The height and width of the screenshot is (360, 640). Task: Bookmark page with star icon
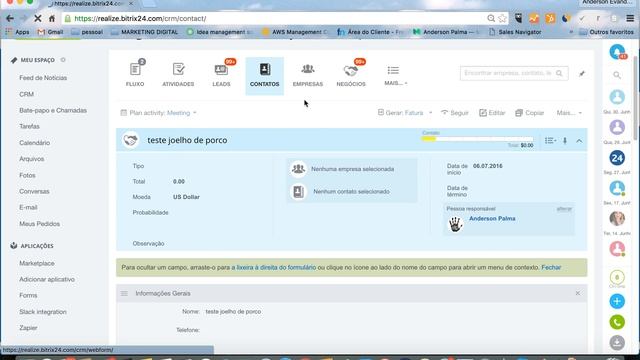(502, 18)
